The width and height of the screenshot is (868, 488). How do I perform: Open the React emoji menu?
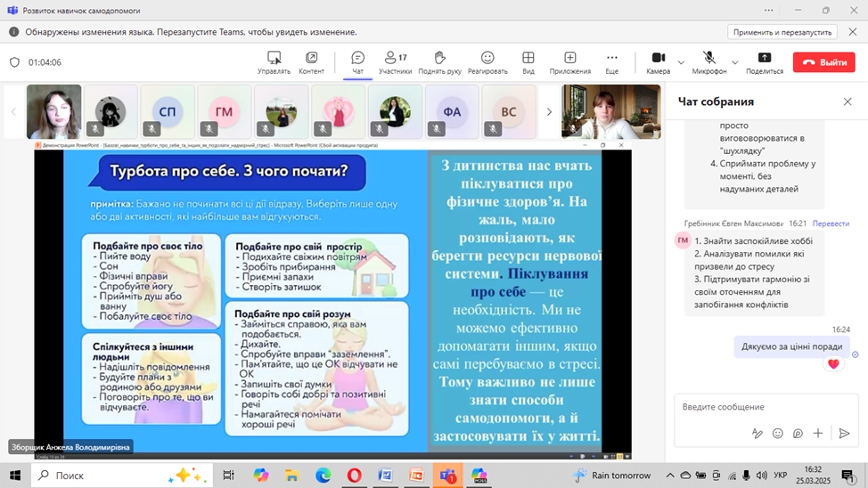[x=487, y=59]
